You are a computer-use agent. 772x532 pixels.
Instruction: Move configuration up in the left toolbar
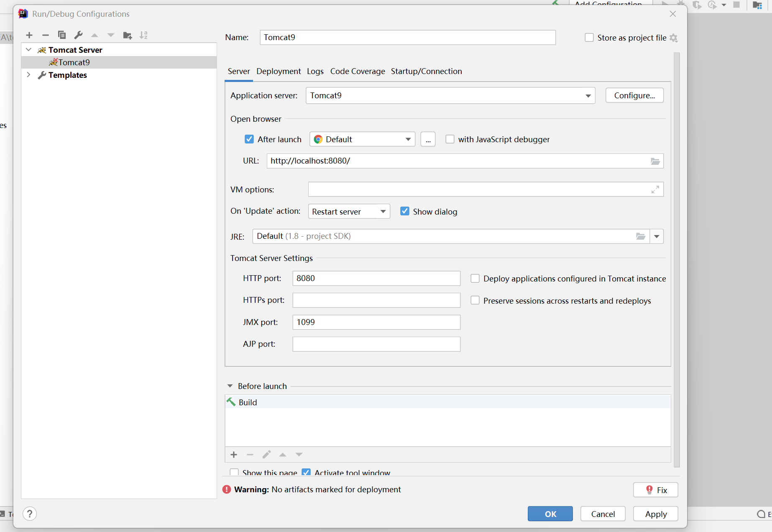click(x=95, y=35)
